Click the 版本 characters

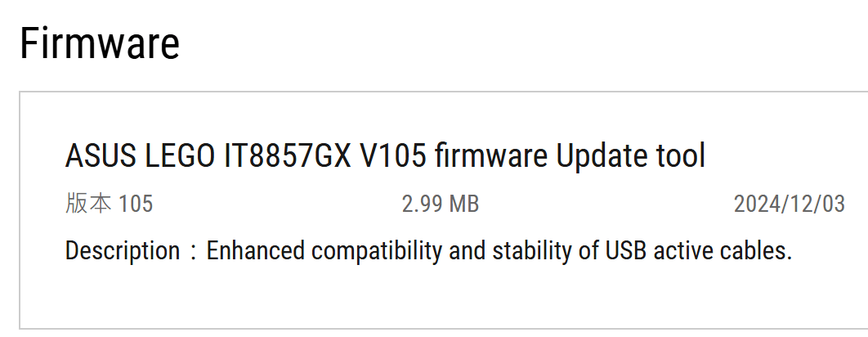[88, 204]
